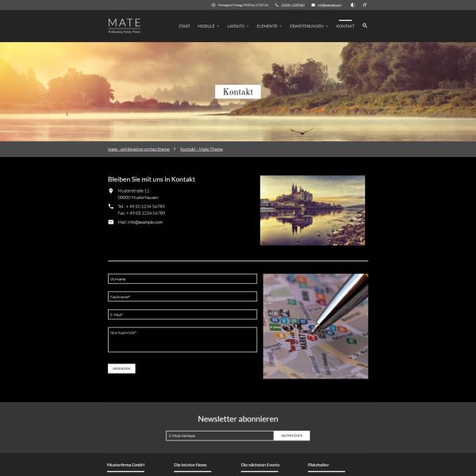Expand the Layouts dropdown menu
Viewport: 476px width, 476px height.
pos(237,26)
